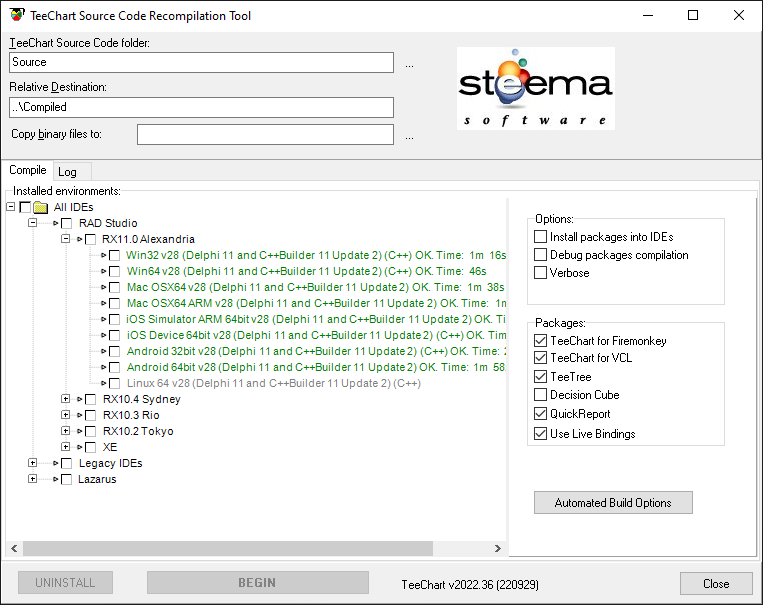Check the RX10.2 Tokyo checkbox
The image size is (763, 605).
91,432
